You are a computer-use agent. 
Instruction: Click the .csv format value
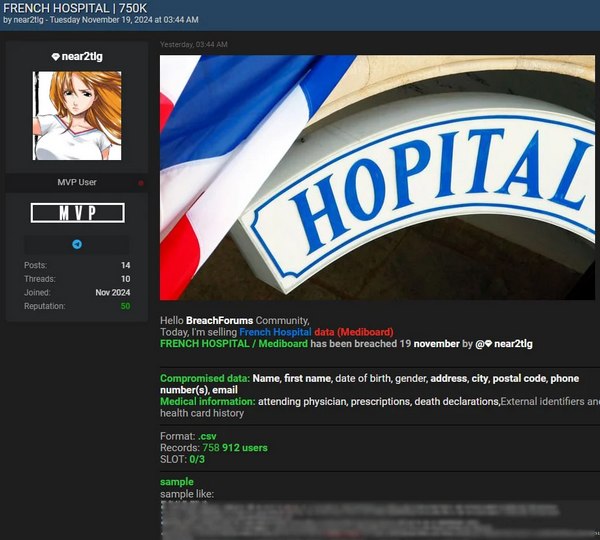[x=207, y=436]
